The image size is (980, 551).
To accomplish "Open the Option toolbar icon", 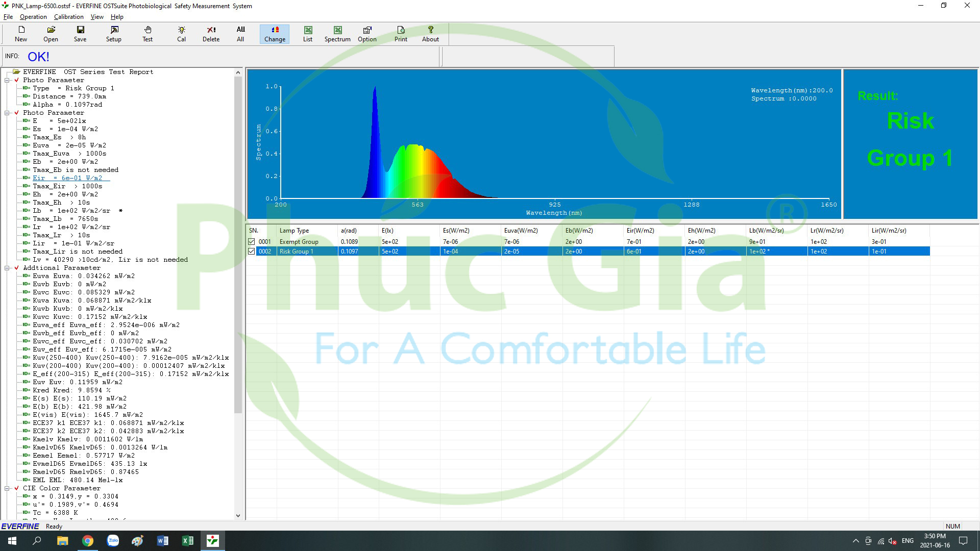I will (x=367, y=34).
